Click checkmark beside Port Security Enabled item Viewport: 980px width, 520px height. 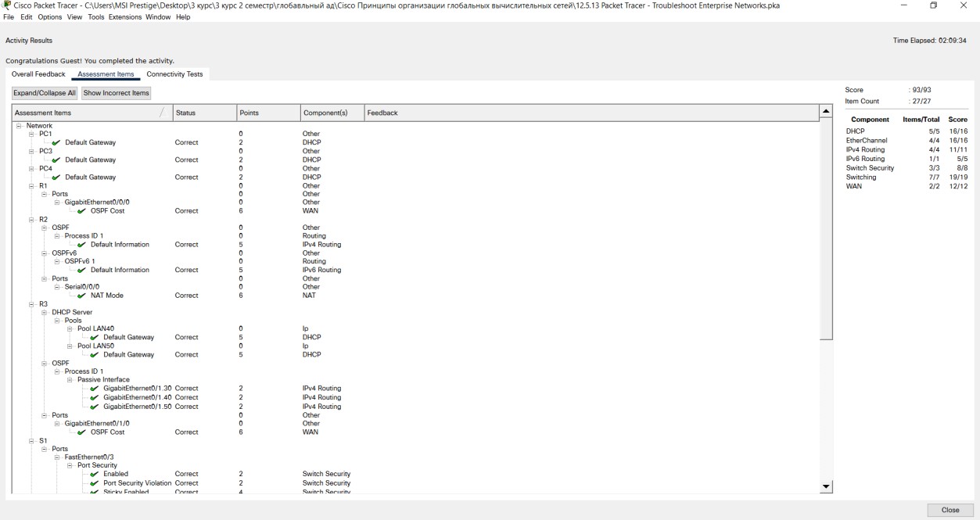point(95,474)
